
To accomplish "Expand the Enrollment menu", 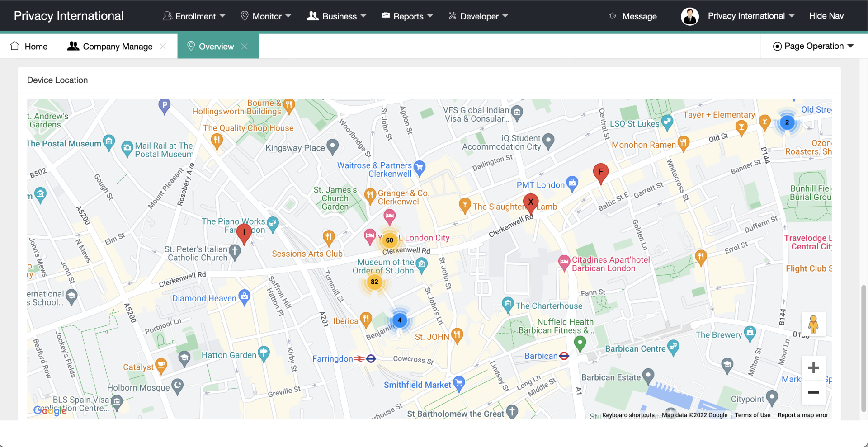I will pos(194,16).
